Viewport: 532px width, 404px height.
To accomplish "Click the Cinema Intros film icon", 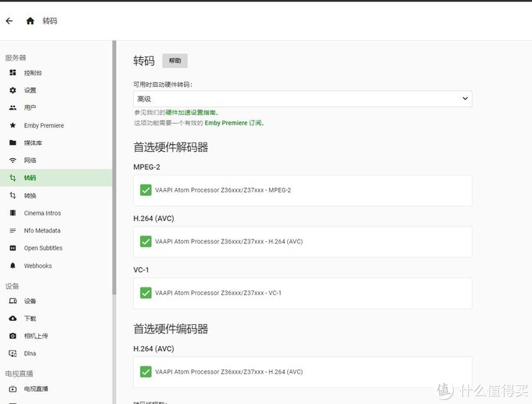I will [13, 213].
